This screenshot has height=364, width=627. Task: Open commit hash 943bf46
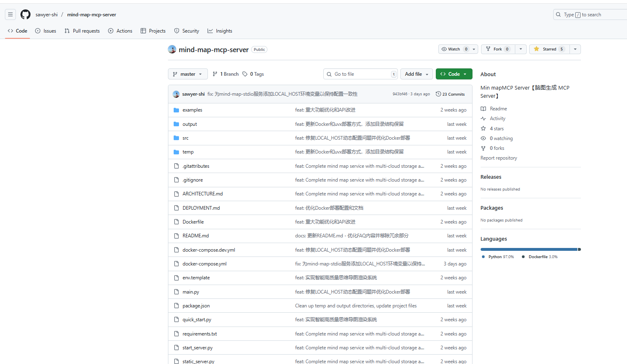[400, 94]
